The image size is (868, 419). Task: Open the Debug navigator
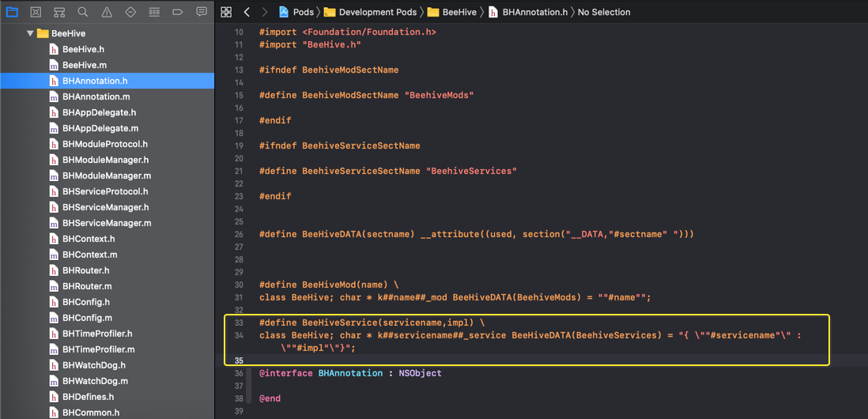pyautogui.click(x=154, y=12)
